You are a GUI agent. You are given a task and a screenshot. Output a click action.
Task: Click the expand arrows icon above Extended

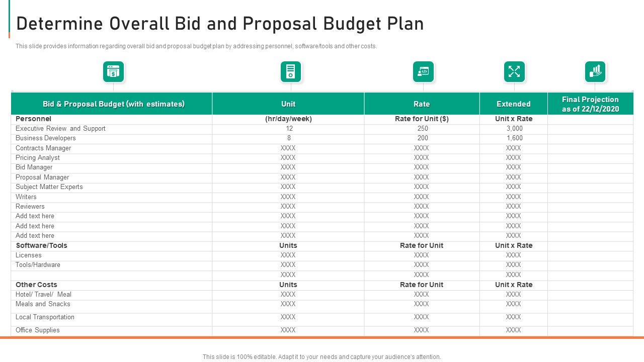(x=514, y=72)
